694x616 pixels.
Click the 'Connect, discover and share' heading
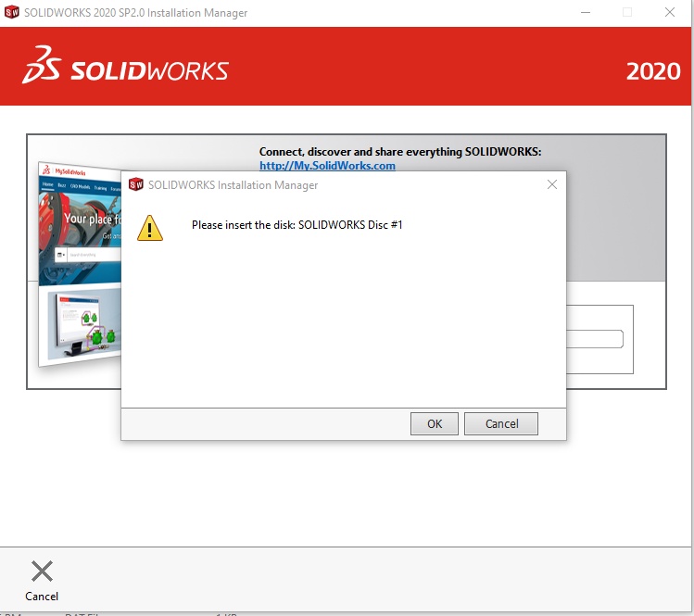[x=400, y=152]
